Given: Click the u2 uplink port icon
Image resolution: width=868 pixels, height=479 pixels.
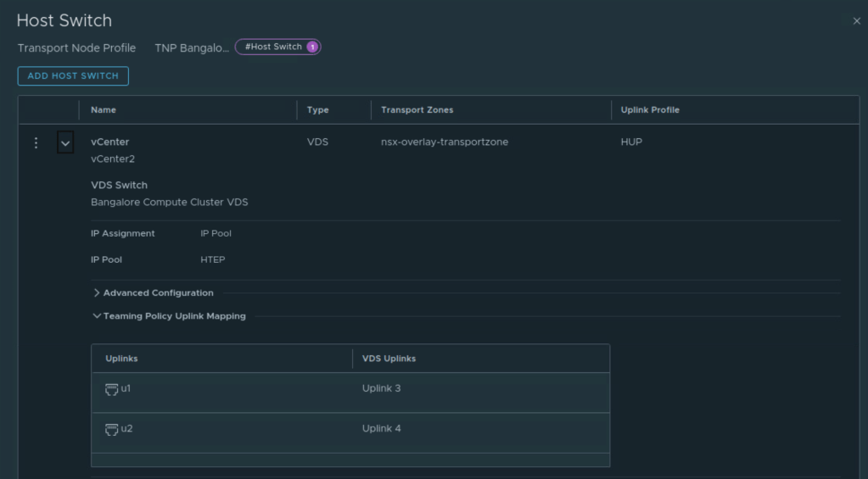Looking at the screenshot, I should tap(110, 429).
